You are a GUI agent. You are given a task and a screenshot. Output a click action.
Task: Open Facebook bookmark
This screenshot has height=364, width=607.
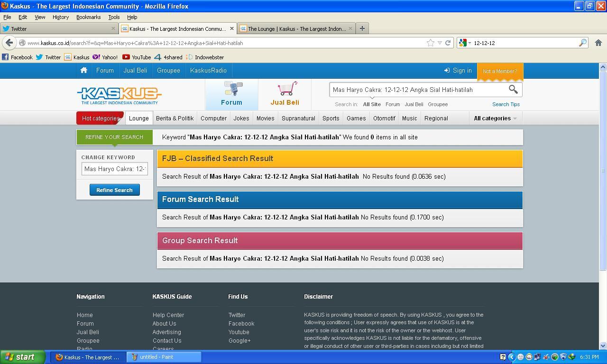18,57
